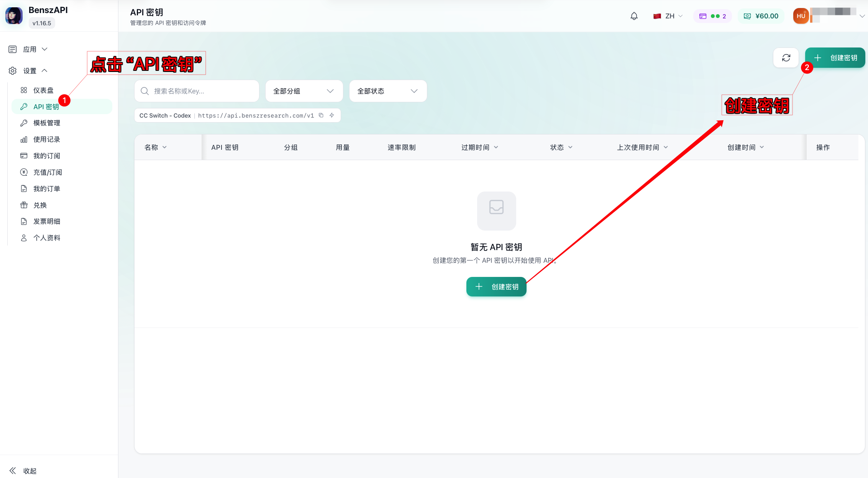Open 我的订单 in sidebar
868x478 pixels.
pyautogui.click(x=61, y=189)
